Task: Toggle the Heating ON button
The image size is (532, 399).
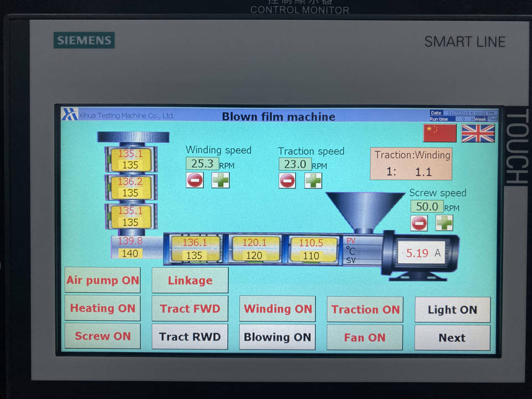Action: 103,309
